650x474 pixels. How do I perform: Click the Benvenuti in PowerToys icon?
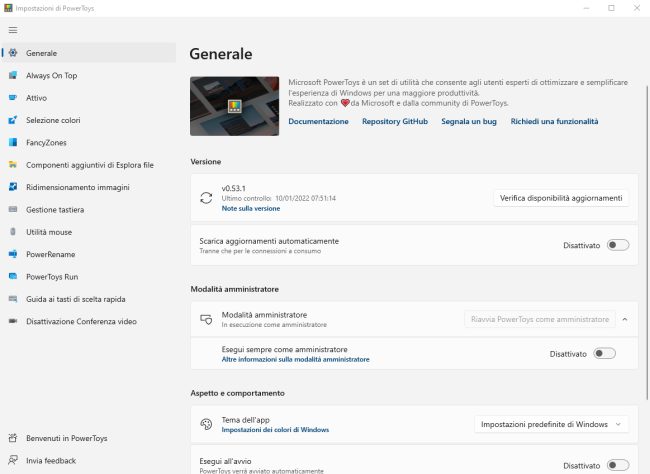(x=13, y=438)
